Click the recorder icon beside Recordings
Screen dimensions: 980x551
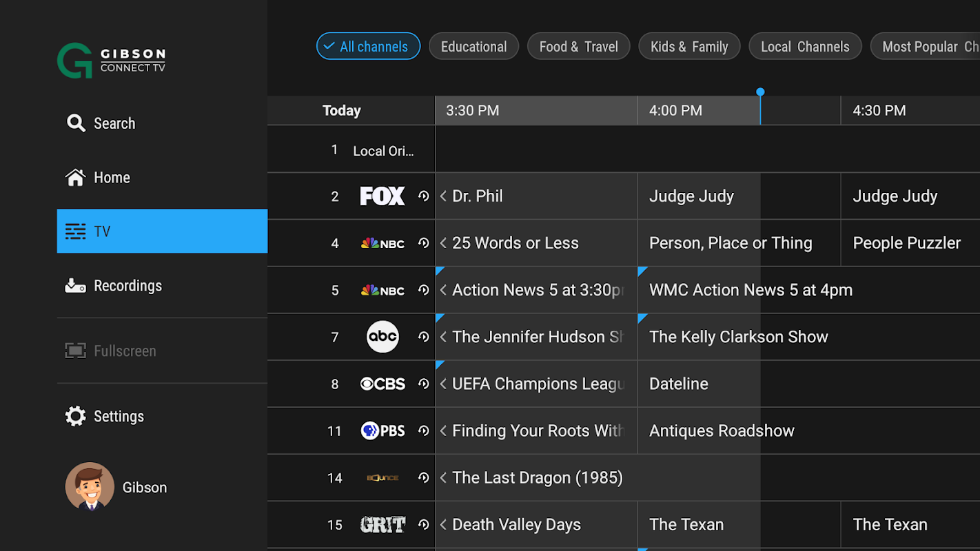pos(76,286)
